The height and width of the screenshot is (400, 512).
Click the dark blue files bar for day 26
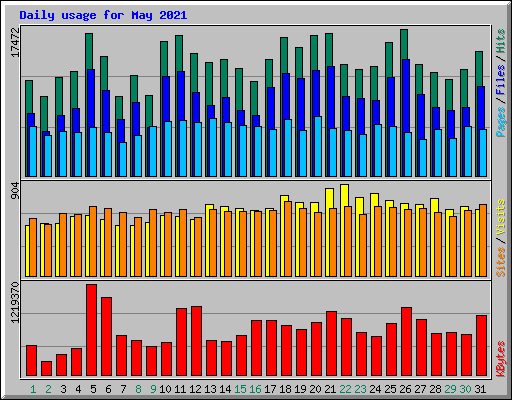pyautogui.click(x=406, y=96)
